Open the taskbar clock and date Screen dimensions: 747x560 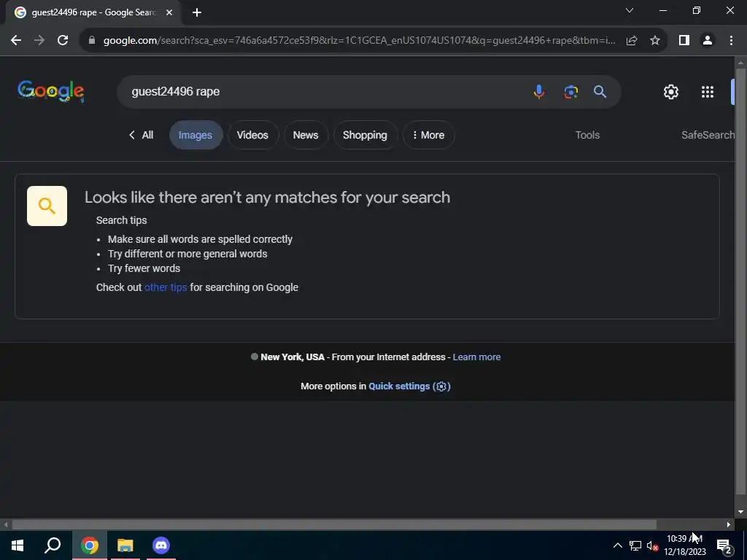click(x=684, y=545)
